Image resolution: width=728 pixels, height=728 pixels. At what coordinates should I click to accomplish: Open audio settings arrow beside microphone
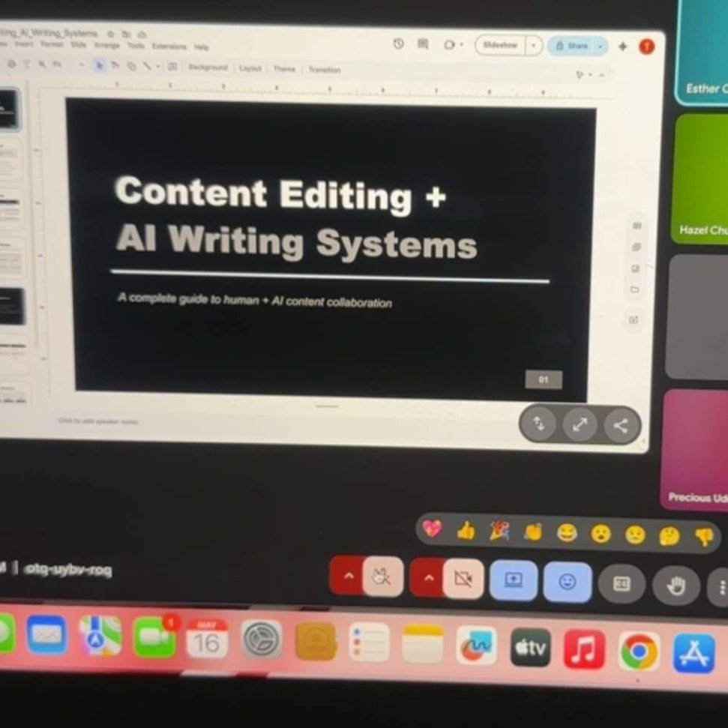[348, 576]
